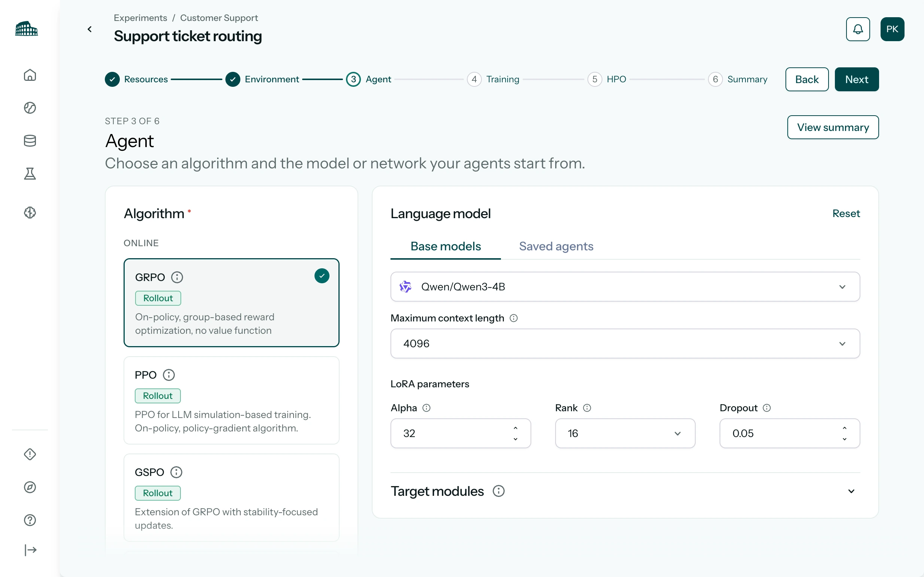
Task: Show PPO info tooltip icon
Action: point(168,375)
